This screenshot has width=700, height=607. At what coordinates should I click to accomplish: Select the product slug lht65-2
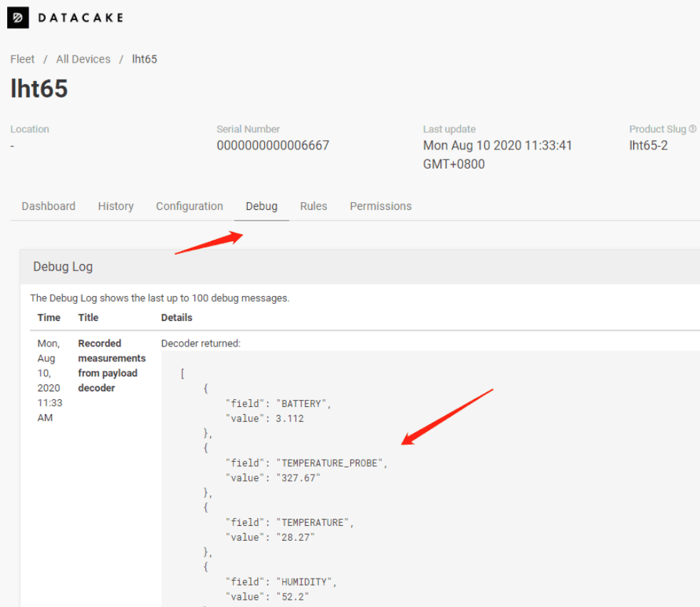tap(648, 145)
